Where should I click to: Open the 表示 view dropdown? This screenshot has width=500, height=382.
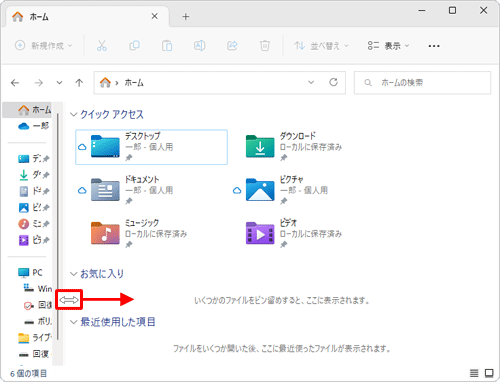(388, 45)
